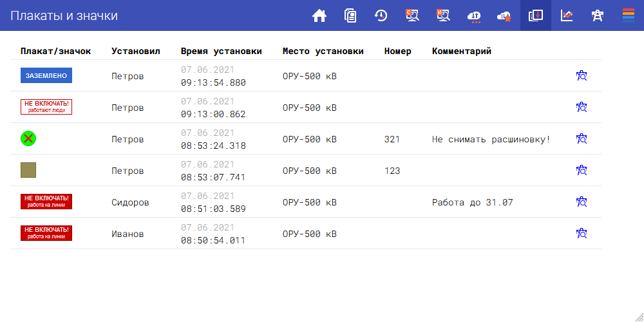
Task: Open the cloud icon with a star
Action: click(x=504, y=15)
